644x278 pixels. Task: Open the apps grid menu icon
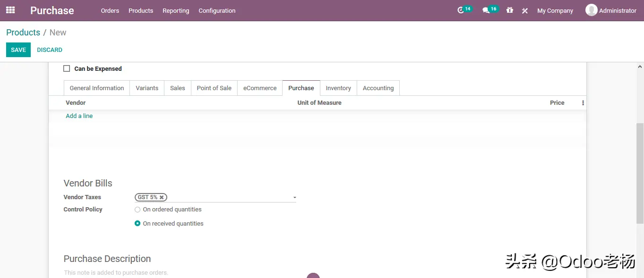(x=10, y=10)
